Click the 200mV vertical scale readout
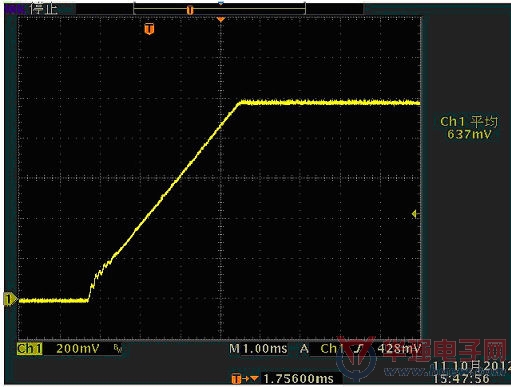 pyautogui.click(x=78, y=349)
